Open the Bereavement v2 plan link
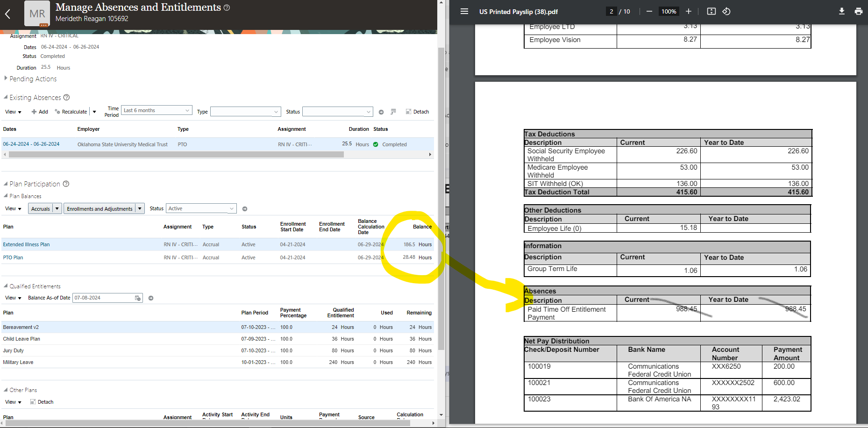 21,327
